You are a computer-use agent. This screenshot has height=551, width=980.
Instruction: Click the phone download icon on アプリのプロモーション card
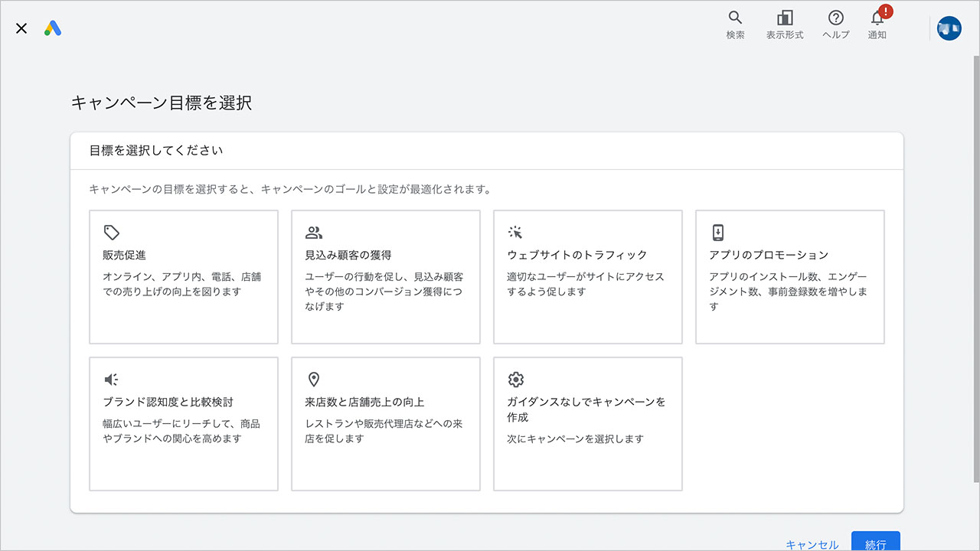click(718, 233)
